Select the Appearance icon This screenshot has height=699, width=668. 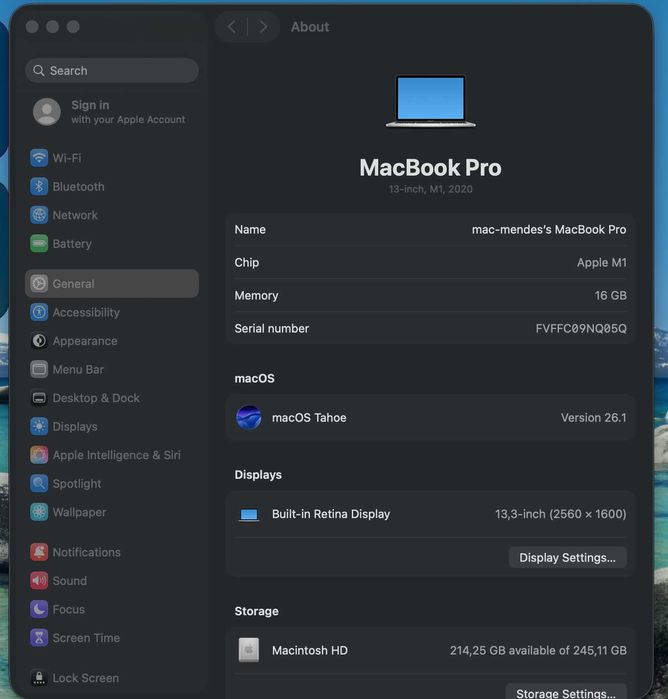pos(39,341)
